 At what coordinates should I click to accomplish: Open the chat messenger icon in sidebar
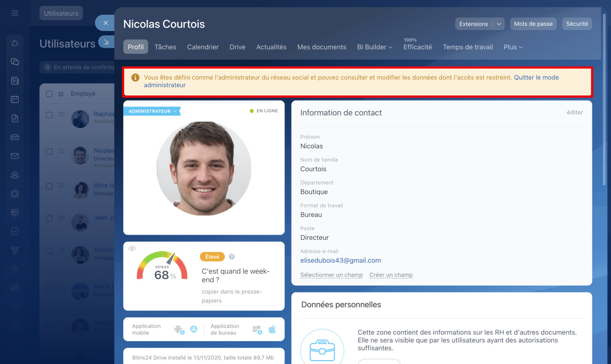pos(15,62)
